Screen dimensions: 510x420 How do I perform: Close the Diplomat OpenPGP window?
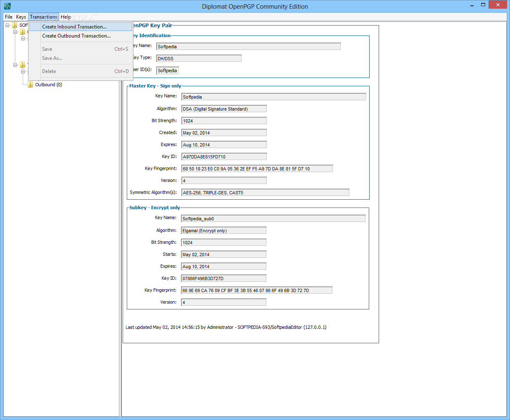click(x=498, y=5)
